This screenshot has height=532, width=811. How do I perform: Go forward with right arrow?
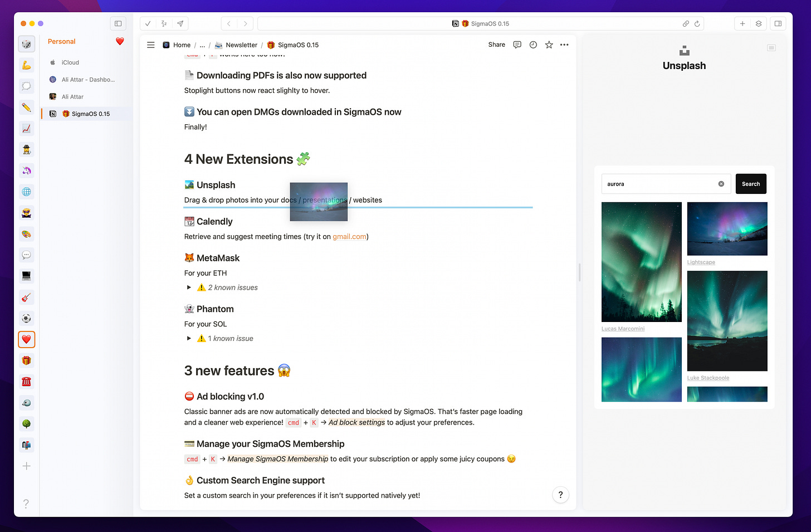(245, 23)
